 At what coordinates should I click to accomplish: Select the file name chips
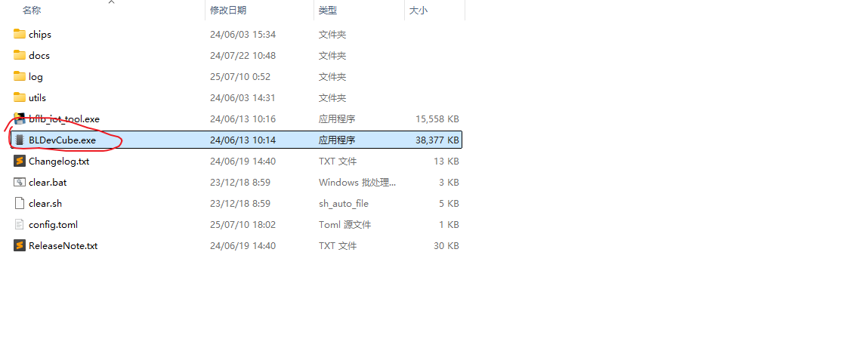pyautogui.click(x=40, y=34)
